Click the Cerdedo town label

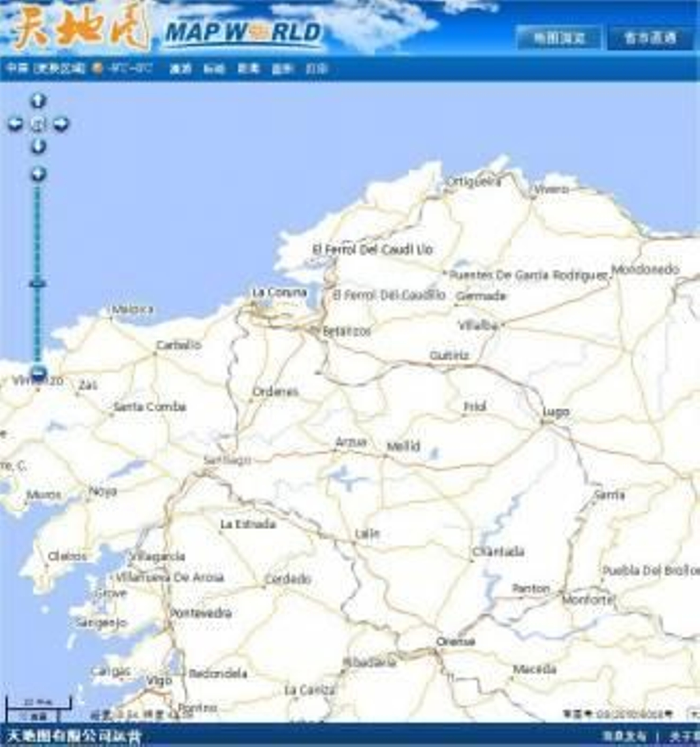click(288, 579)
